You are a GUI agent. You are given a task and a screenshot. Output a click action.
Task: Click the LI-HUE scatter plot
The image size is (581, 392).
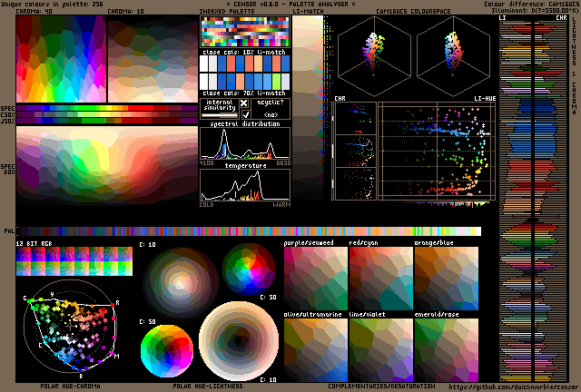(x=437, y=152)
